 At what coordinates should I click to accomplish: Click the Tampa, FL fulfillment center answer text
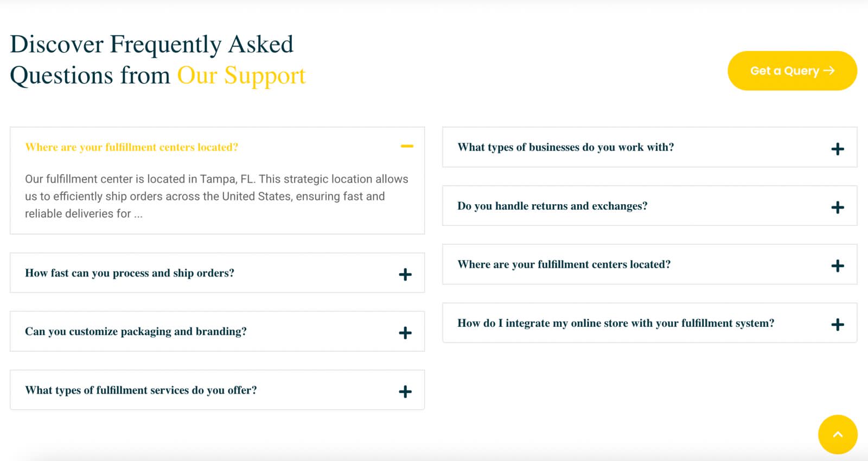pyautogui.click(x=216, y=196)
